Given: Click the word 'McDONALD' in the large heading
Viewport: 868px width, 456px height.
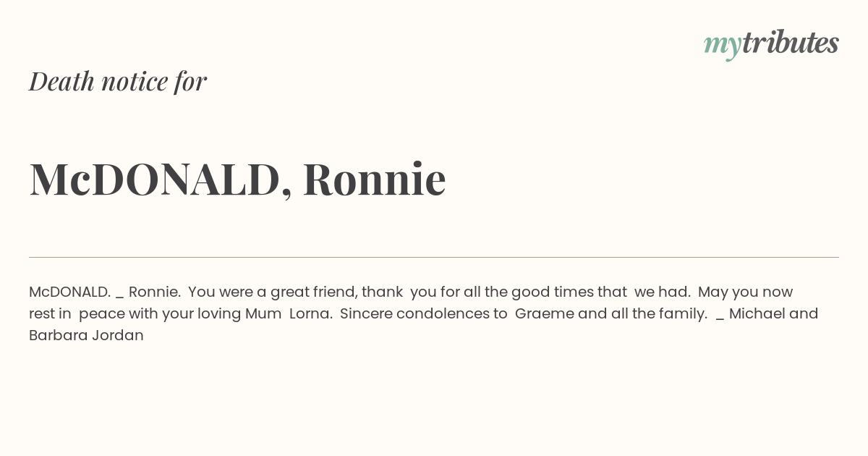Looking at the screenshot, I should pyautogui.click(x=155, y=179).
